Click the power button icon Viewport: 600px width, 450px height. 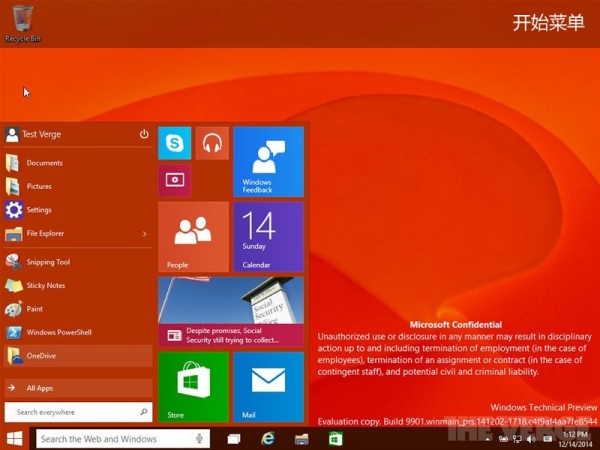[x=144, y=134]
